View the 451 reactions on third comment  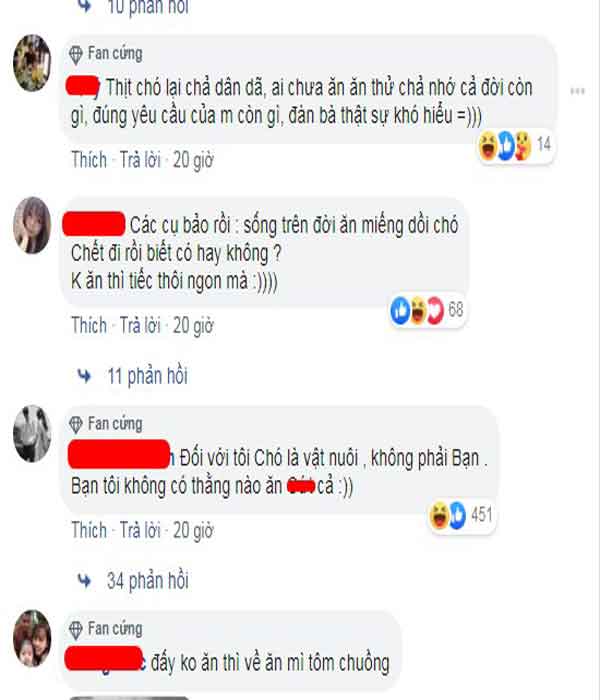point(462,515)
